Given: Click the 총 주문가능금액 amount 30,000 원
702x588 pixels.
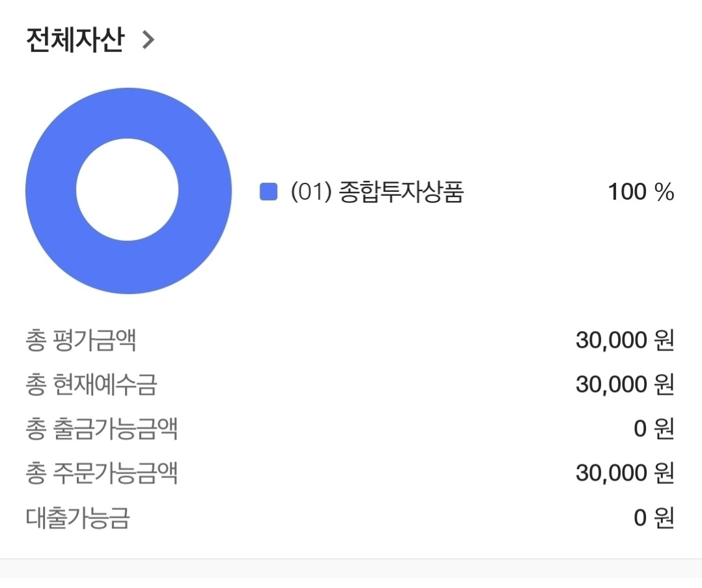Looking at the screenshot, I should tap(625, 473).
